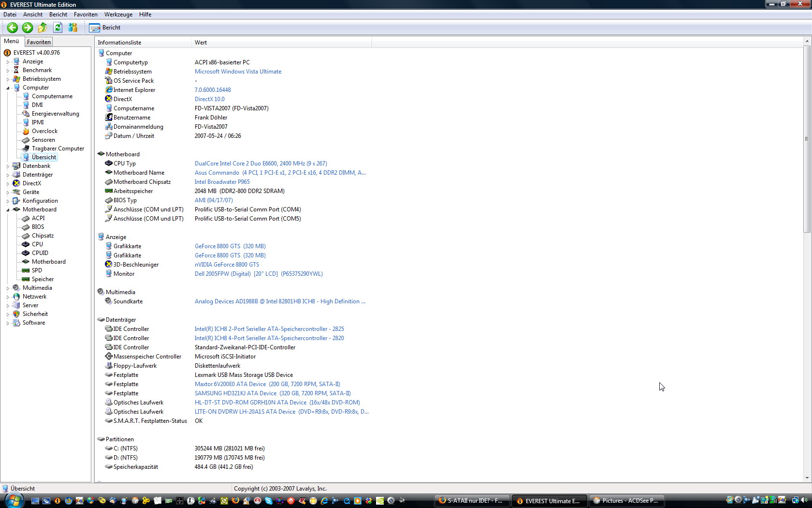Collapse the Computer tree node

8,88
